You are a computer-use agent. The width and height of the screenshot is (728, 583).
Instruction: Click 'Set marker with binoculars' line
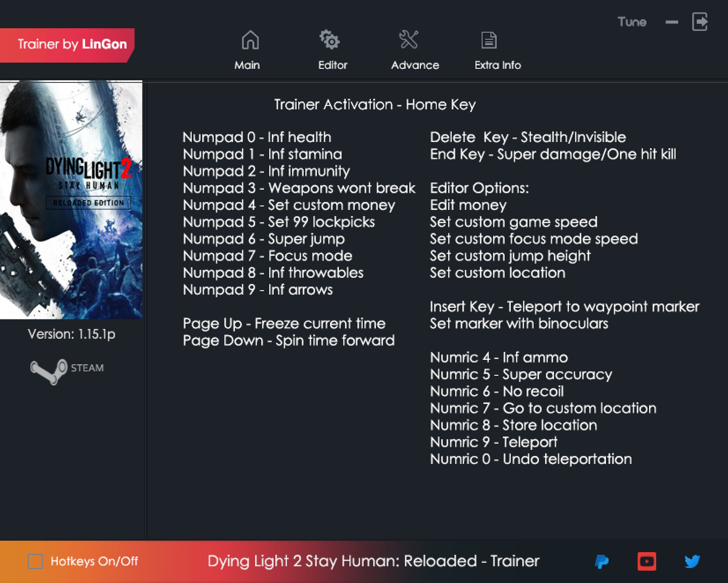[x=519, y=324]
